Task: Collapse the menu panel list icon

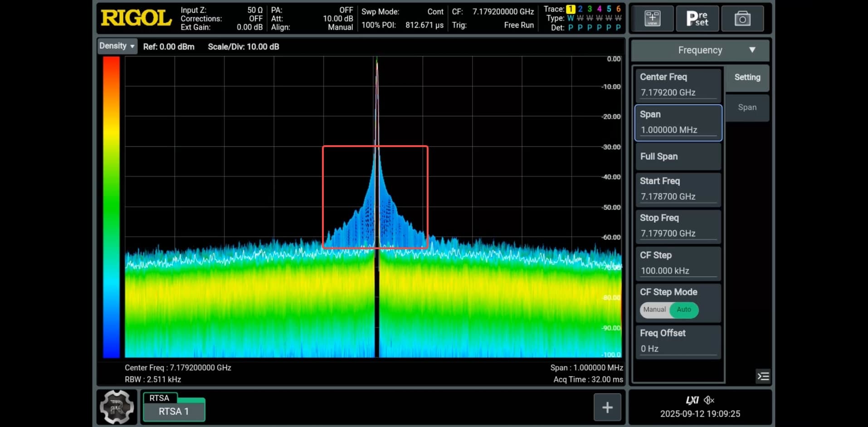Action: [x=763, y=376]
